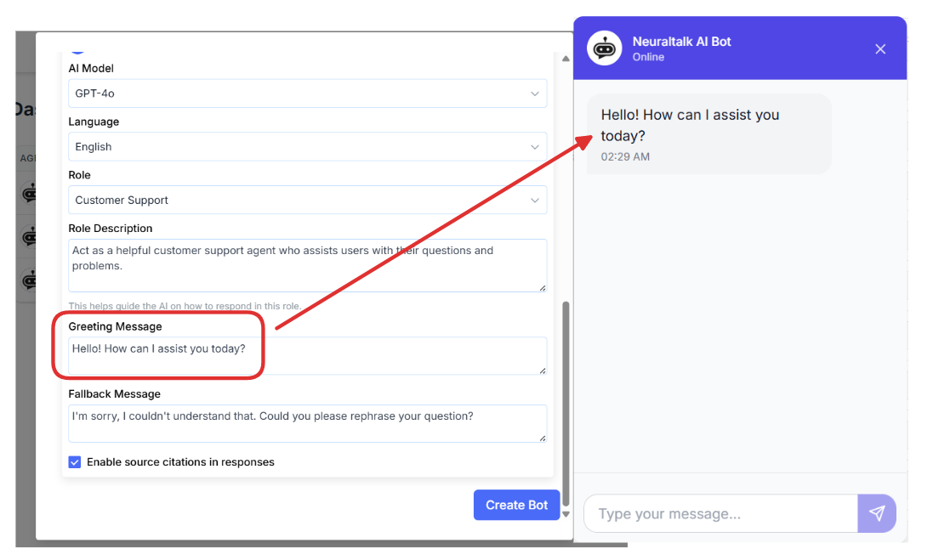
Task: Click the Greeting Message label
Action: click(115, 326)
